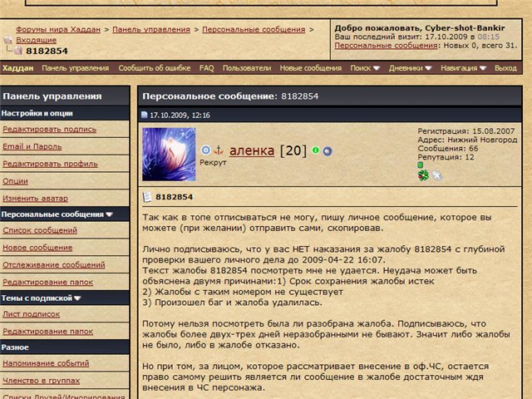This screenshot has width=532, height=399.
Task: Click the blue round icon after [20]
Action: pos(328,151)
